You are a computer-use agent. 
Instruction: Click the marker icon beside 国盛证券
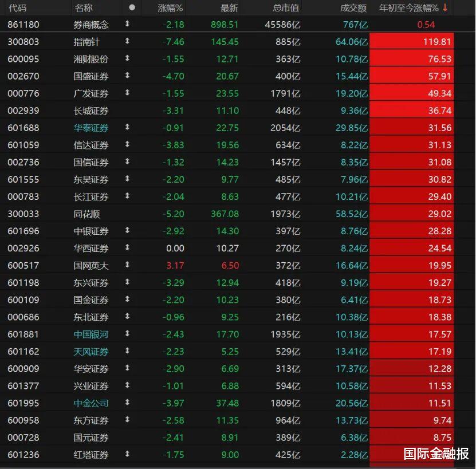click(x=127, y=75)
